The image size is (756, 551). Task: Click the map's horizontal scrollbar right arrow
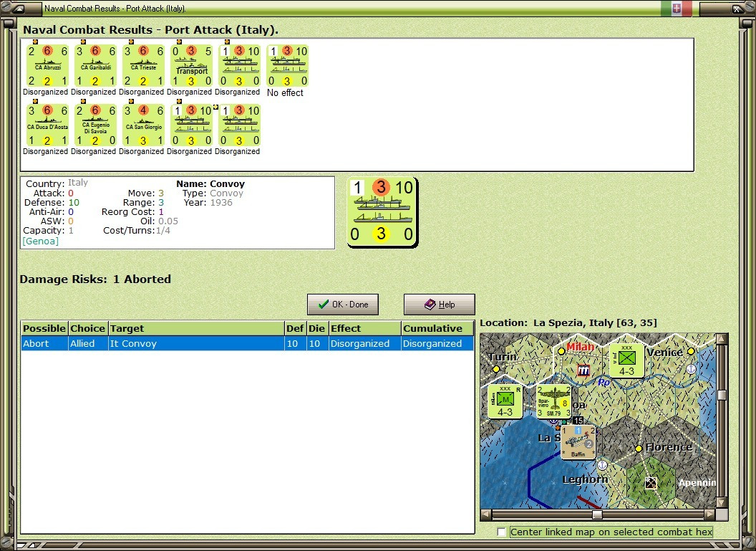point(709,514)
